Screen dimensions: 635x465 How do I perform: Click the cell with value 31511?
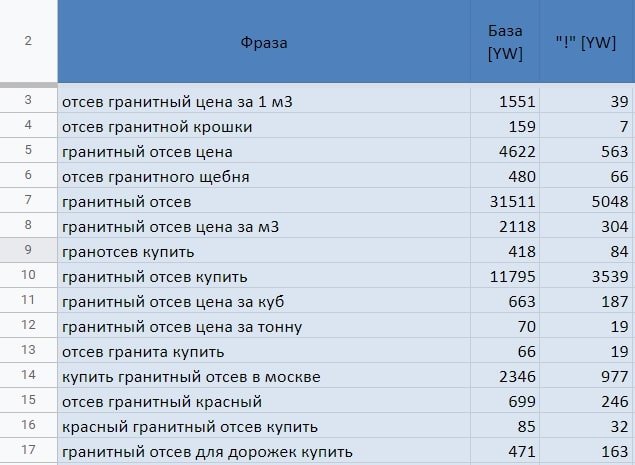[505, 202]
